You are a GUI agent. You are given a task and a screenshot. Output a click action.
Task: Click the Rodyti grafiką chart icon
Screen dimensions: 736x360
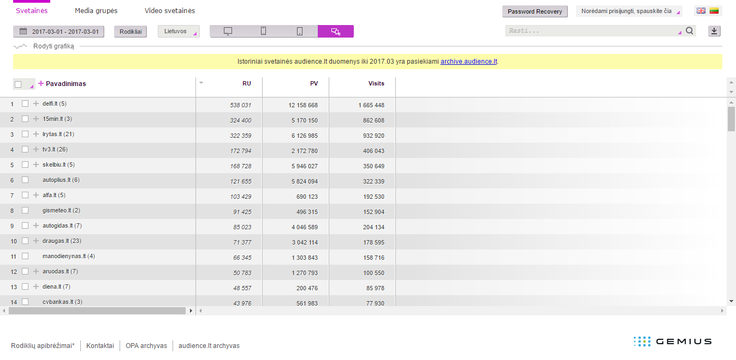(x=20, y=46)
